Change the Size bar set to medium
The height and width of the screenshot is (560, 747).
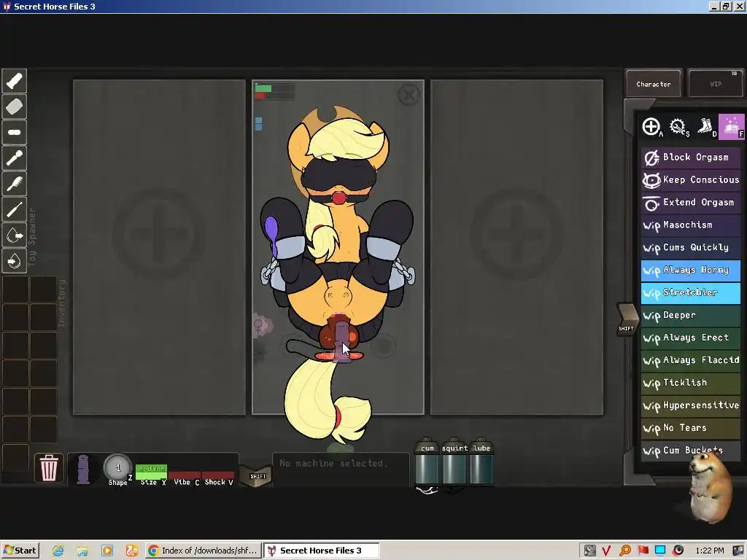(151, 470)
